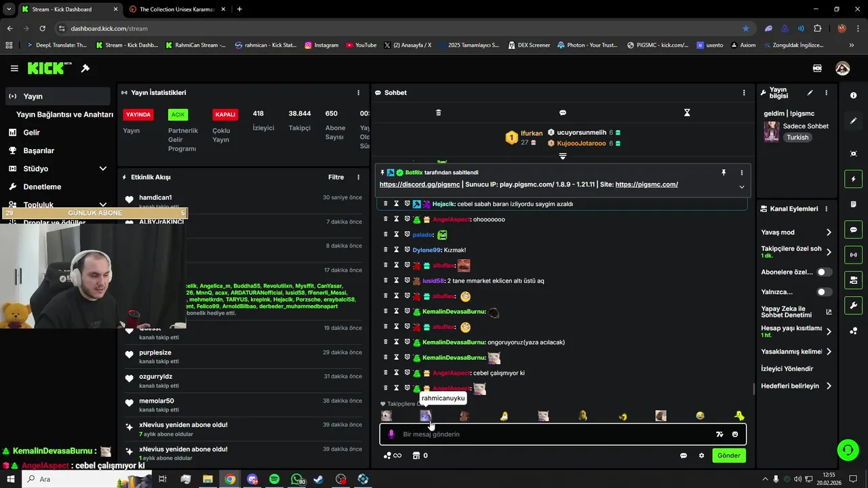868x488 pixels.
Task: Open Yayın Bağlantısı ve Anahtarı
Action: pos(64,115)
